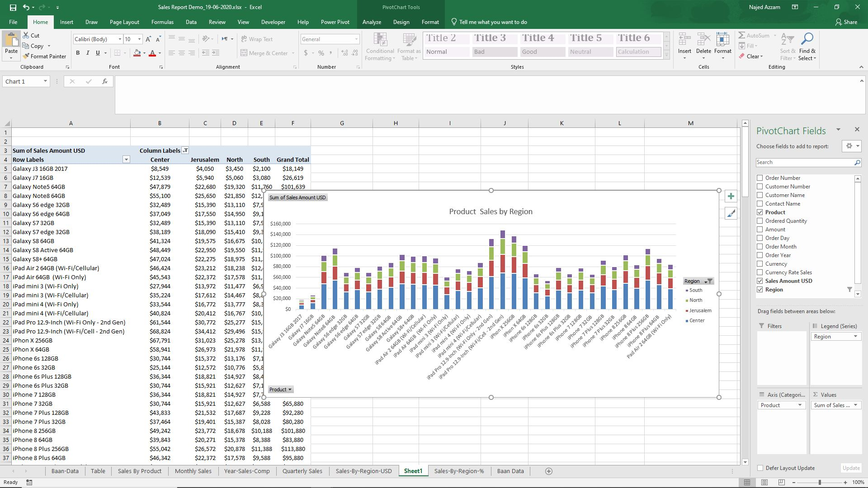Check the Ordered Quantity field
Image resolution: width=868 pixels, height=488 pixels.
[760, 221]
